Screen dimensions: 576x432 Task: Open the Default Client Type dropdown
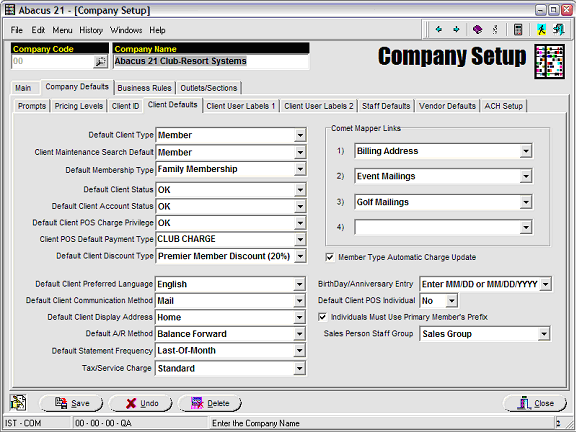(x=300, y=135)
